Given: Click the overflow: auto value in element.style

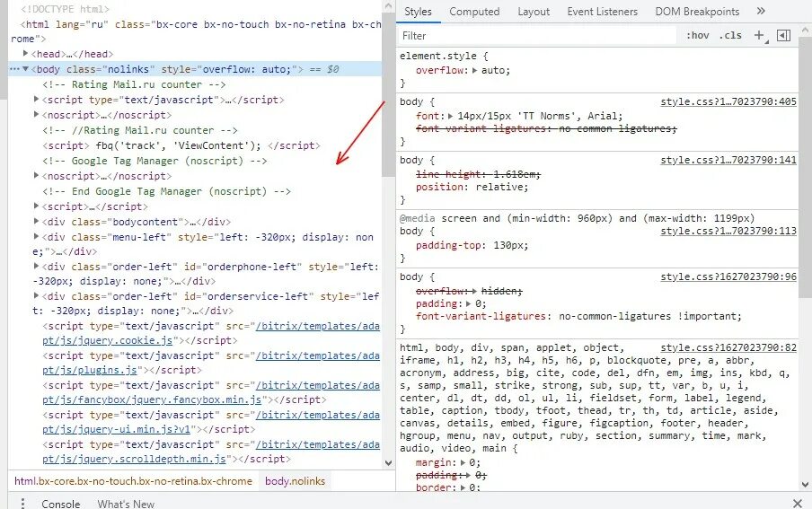Looking at the screenshot, I should click(x=495, y=70).
